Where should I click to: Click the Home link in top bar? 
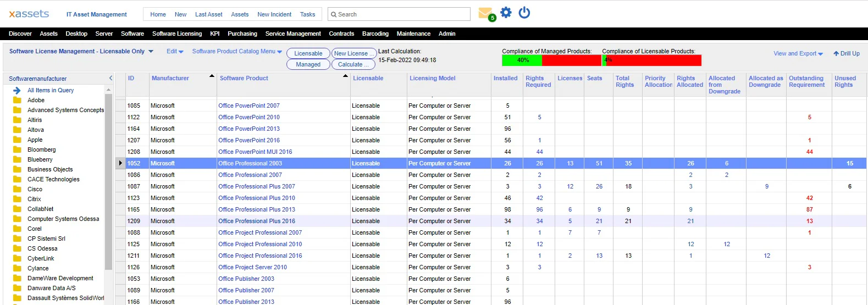158,14
